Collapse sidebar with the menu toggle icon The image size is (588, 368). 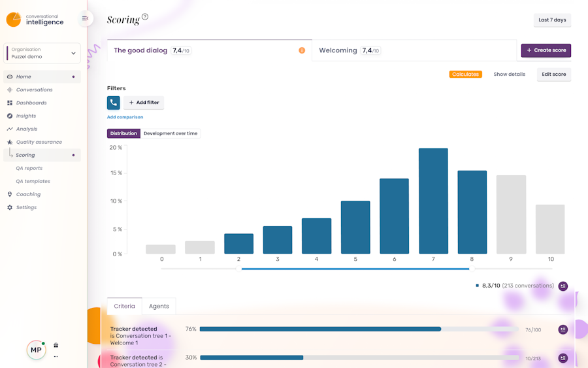click(x=85, y=18)
